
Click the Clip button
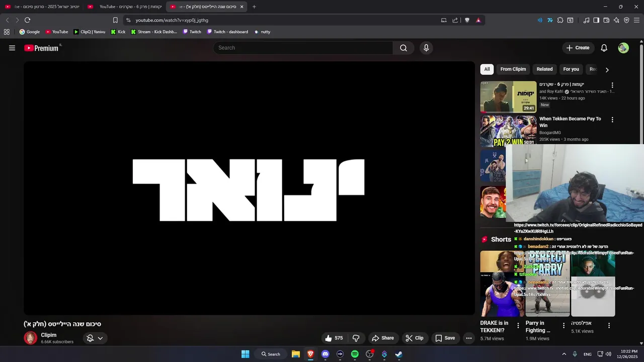(415, 338)
